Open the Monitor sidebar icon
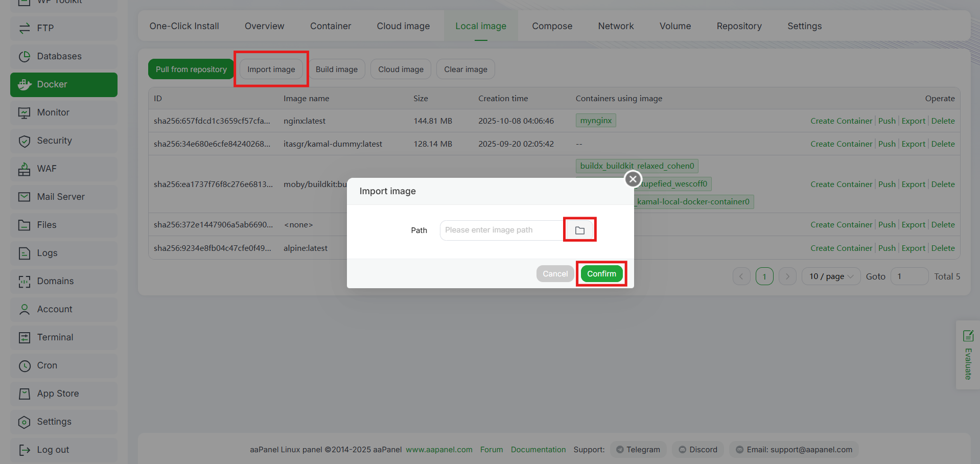Screen dimensions: 980x464 coord(25,112)
